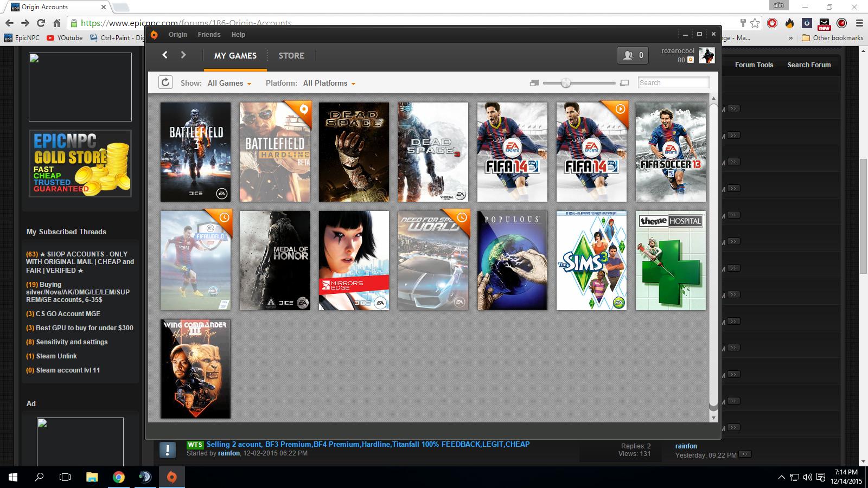Click the Origin logo in the title bar

pos(154,35)
